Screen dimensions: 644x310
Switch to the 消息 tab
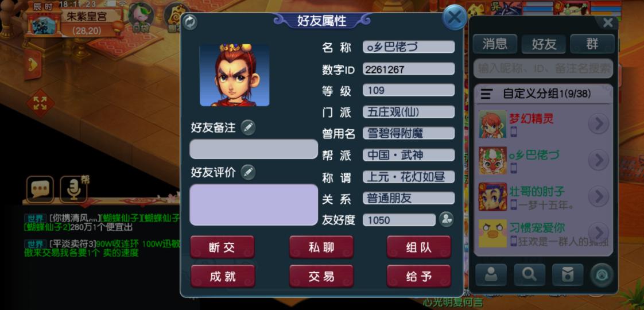tap(495, 44)
